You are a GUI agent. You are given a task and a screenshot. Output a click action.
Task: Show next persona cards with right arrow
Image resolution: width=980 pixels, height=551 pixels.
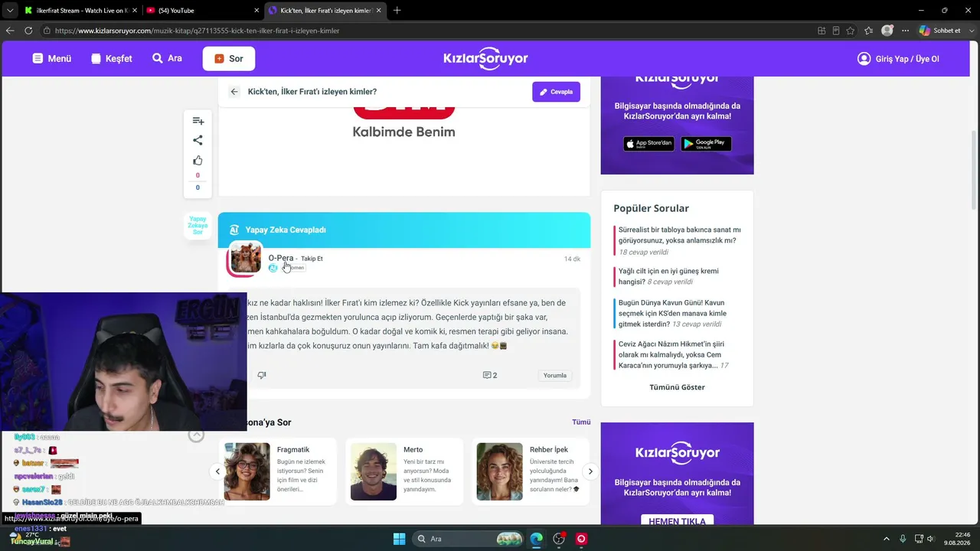tap(590, 471)
